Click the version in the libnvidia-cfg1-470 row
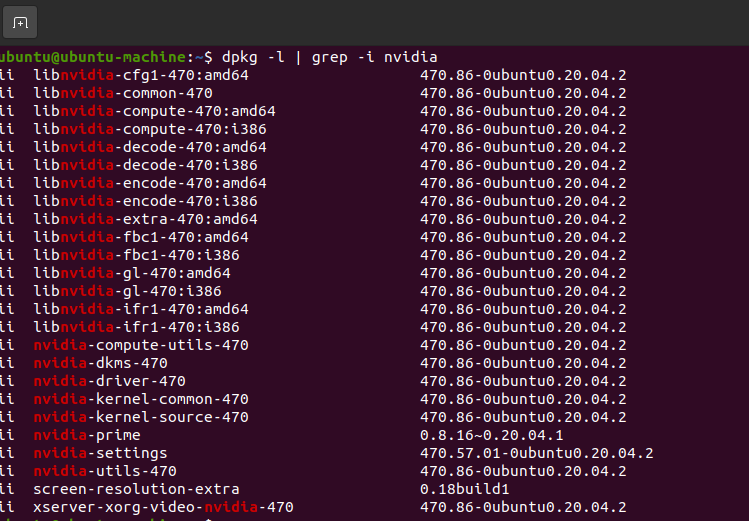 point(524,75)
